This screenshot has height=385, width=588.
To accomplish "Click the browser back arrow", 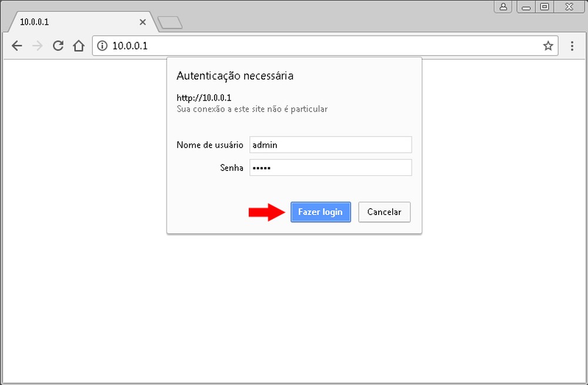I will 17,46.
